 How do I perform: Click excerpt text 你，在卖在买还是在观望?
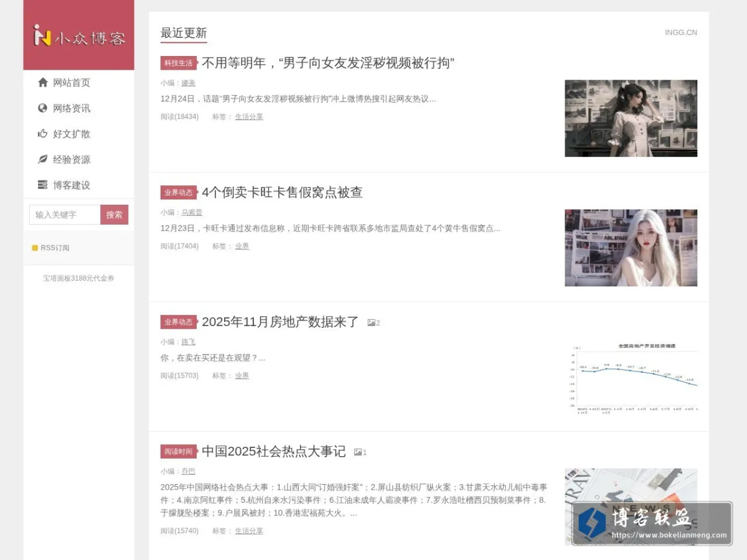(213, 358)
